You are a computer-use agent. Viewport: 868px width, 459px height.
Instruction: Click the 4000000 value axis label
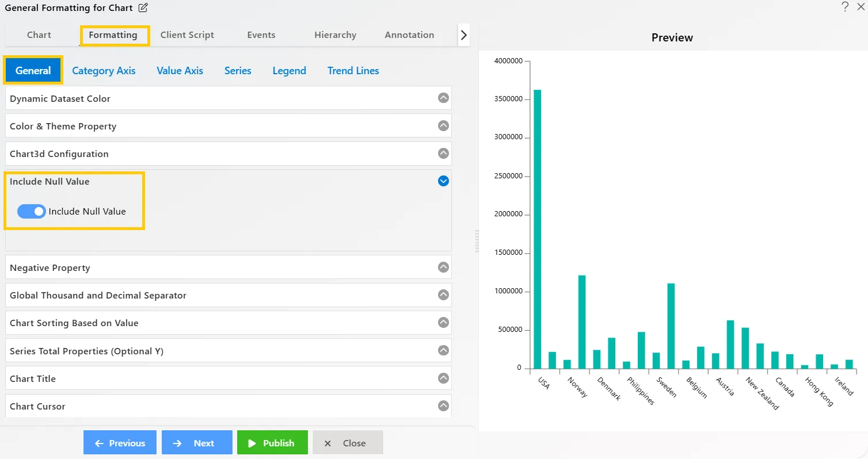tap(508, 61)
